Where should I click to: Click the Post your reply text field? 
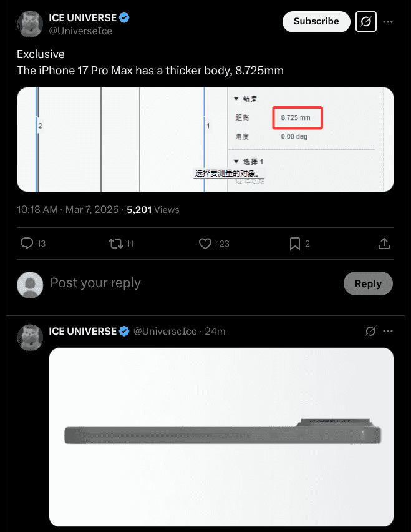(187, 283)
